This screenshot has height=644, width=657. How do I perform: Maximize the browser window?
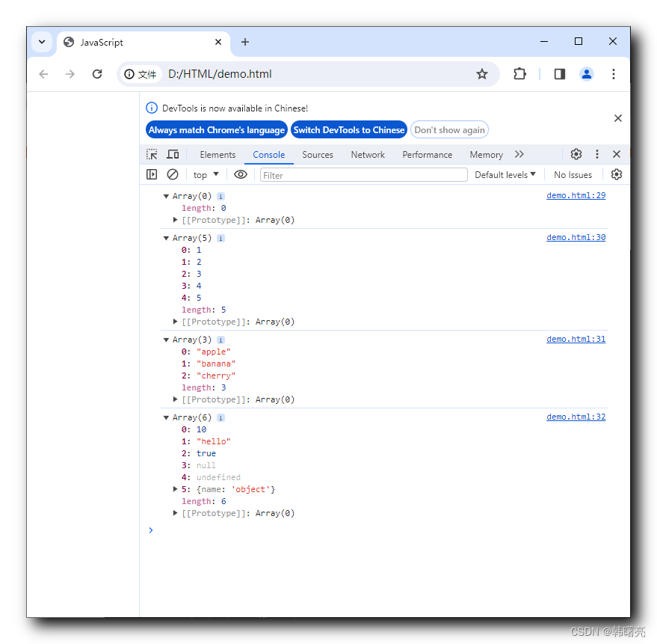[x=579, y=41]
